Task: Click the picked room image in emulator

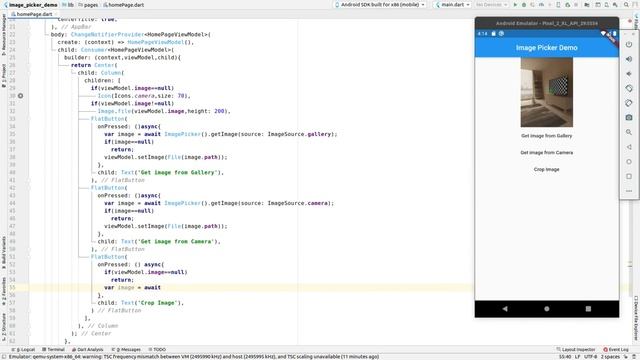Action: (547, 92)
